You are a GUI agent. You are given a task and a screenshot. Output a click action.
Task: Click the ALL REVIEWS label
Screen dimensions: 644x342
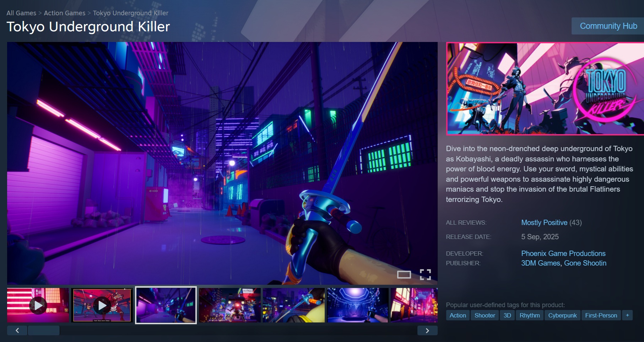[466, 223]
